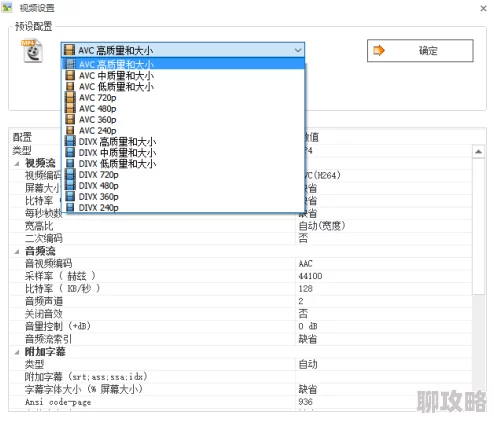Screen dimensions: 494x423
Task: Pick DIVX 低质量和大小 preset
Action: [x=184, y=163]
